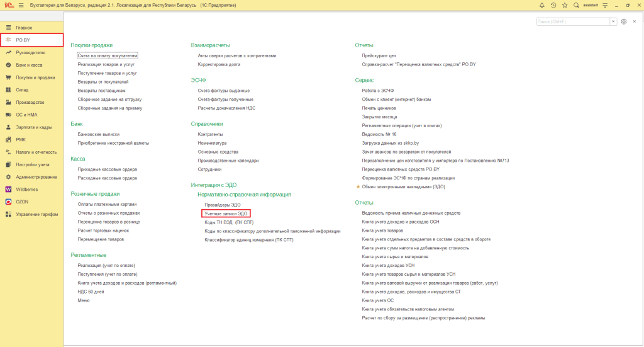Close the function panel with X

point(635,21)
